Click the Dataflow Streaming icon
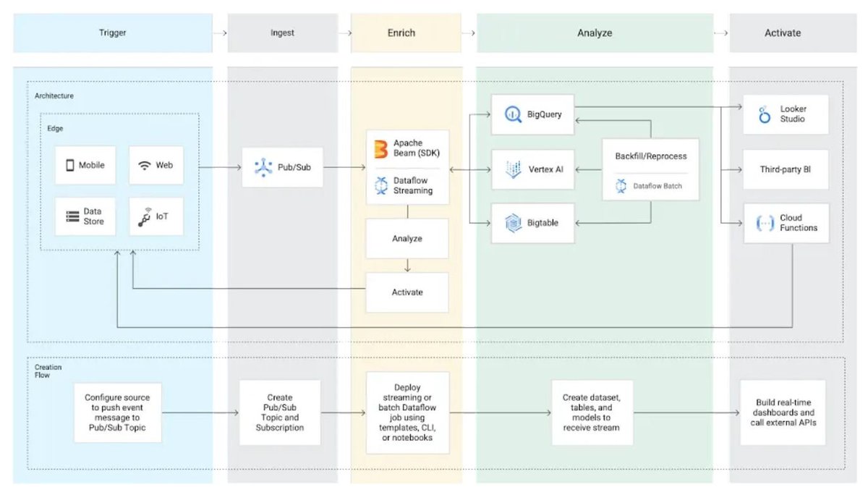This screenshot has width=868, height=495. (381, 185)
